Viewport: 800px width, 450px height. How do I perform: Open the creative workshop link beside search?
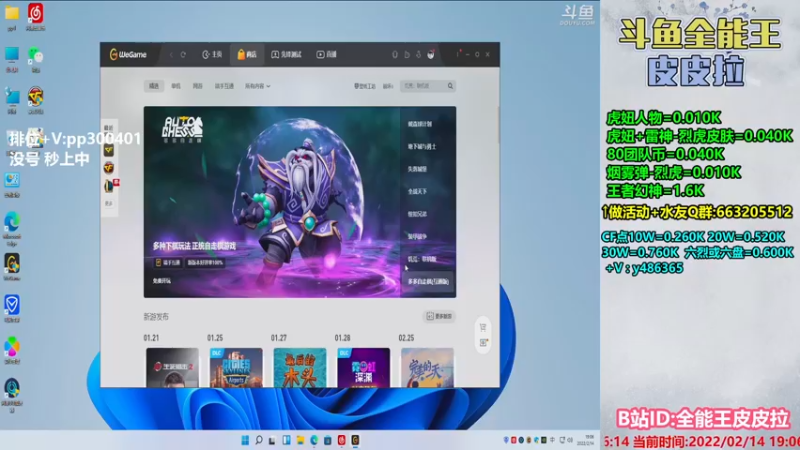coord(365,86)
